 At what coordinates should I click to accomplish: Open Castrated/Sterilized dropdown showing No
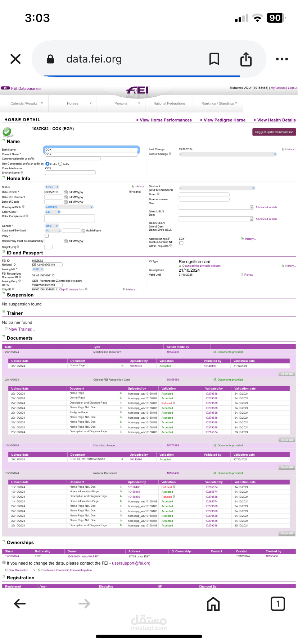pyautogui.click(x=53, y=230)
